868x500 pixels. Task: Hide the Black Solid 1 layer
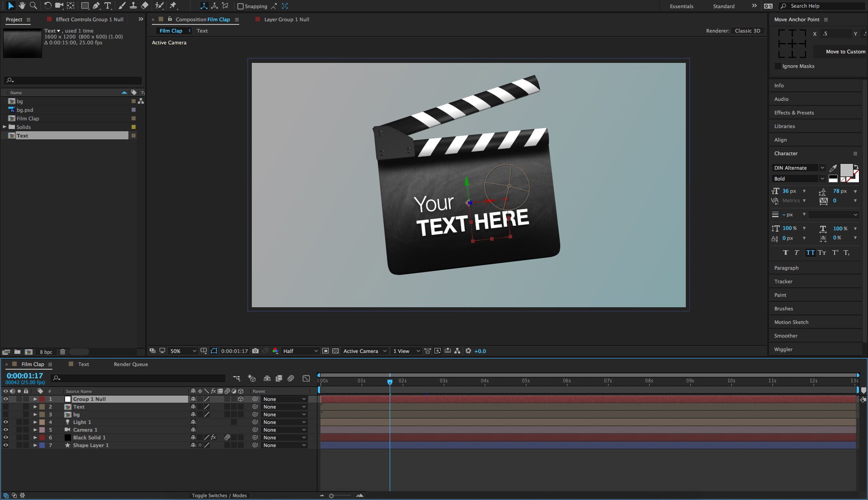[6, 438]
